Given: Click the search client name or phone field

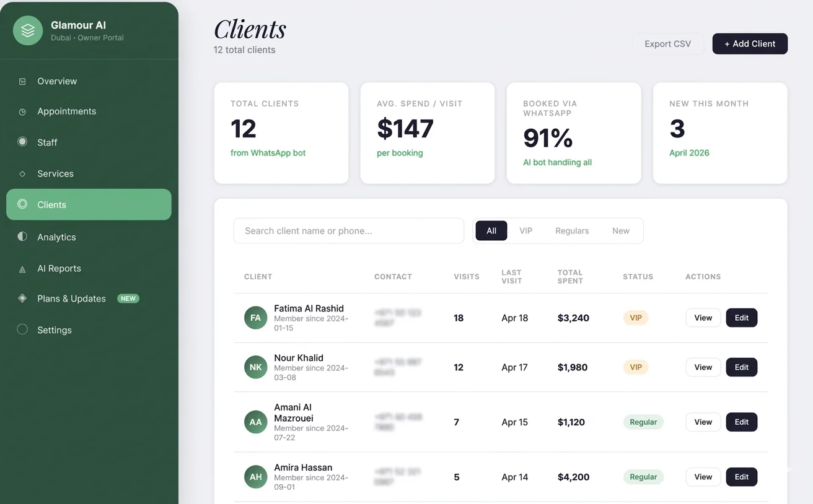Looking at the screenshot, I should (349, 231).
